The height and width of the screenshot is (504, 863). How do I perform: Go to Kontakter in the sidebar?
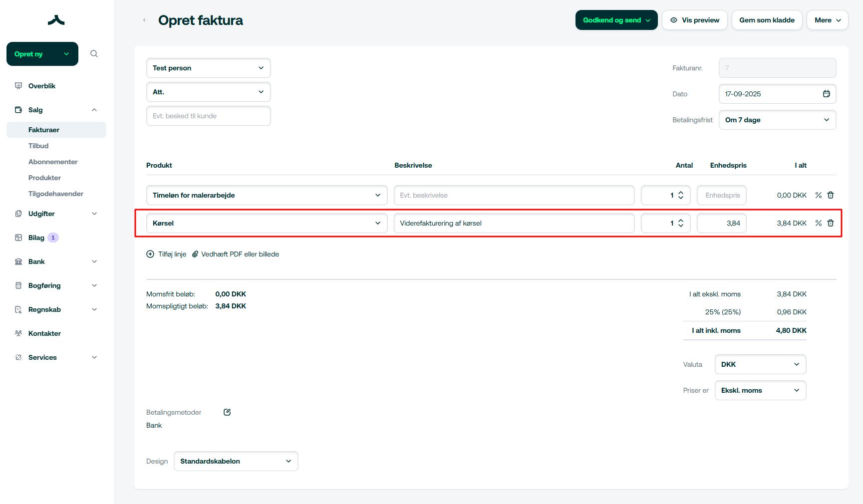click(44, 333)
